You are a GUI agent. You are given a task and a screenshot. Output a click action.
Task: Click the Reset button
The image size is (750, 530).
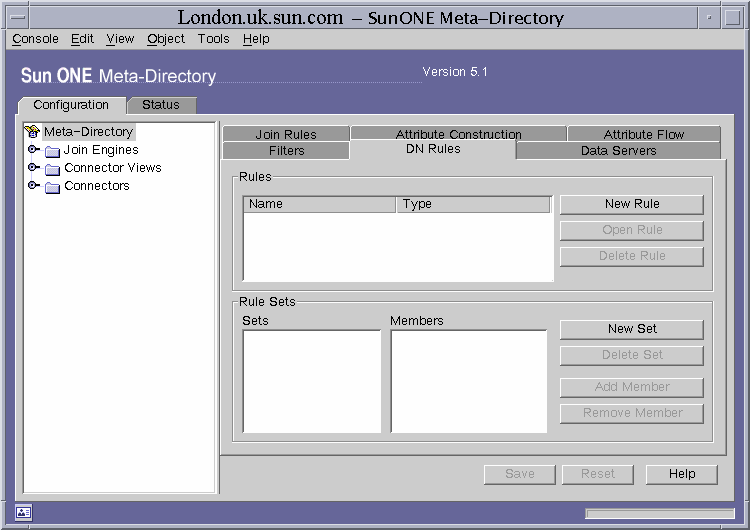tap(597, 474)
